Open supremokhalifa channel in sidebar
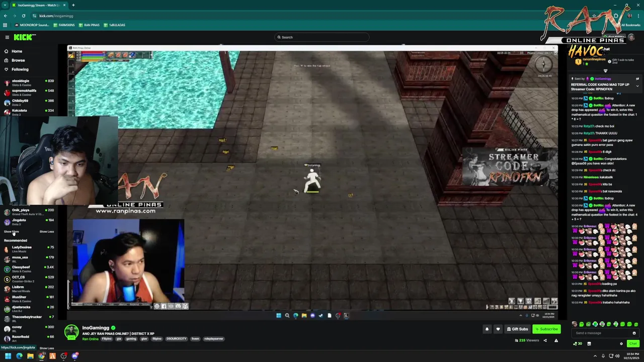644x362 pixels. coord(29,92)
